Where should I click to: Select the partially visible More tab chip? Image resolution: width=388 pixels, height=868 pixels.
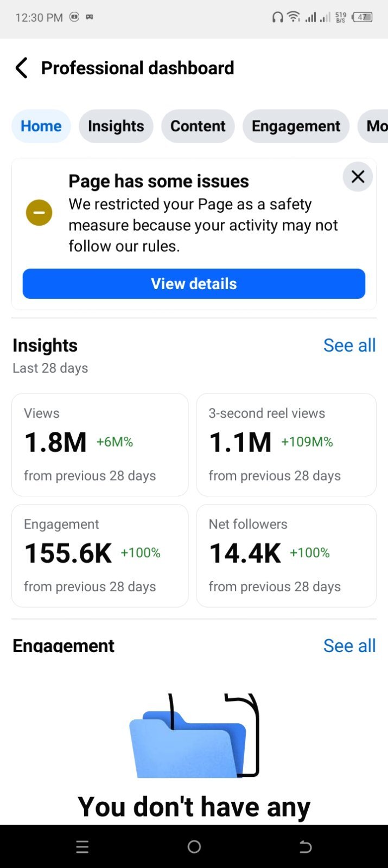pyautogui.click(x=373, y=126)
